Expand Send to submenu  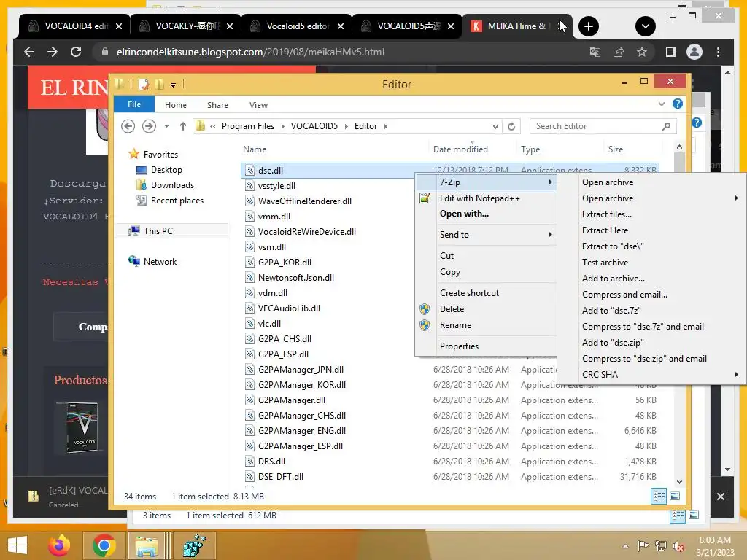click(486, 235)
